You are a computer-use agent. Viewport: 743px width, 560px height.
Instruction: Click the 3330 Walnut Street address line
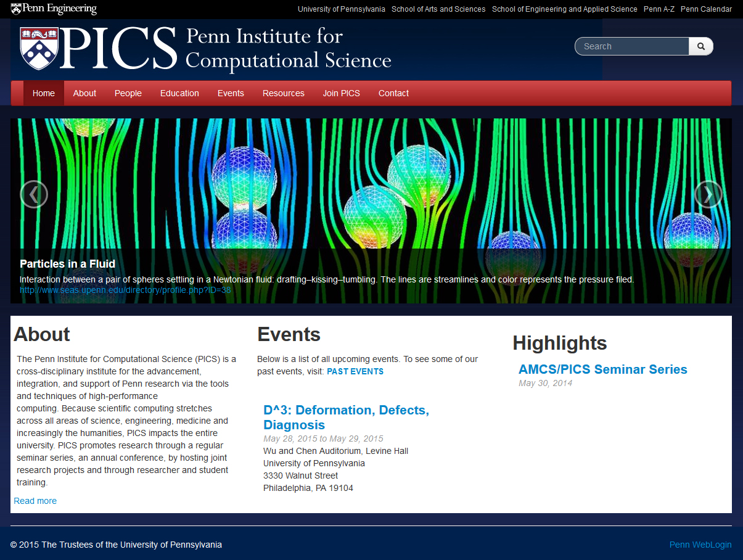pyautogui.click(x=300, y=476)
